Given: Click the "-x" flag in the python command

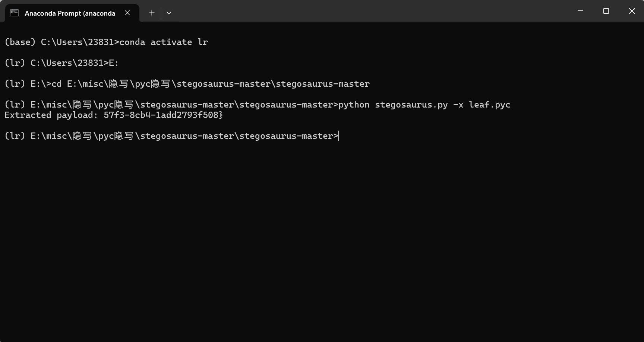Looking at the screenshot, I should (x=458, y=105).
